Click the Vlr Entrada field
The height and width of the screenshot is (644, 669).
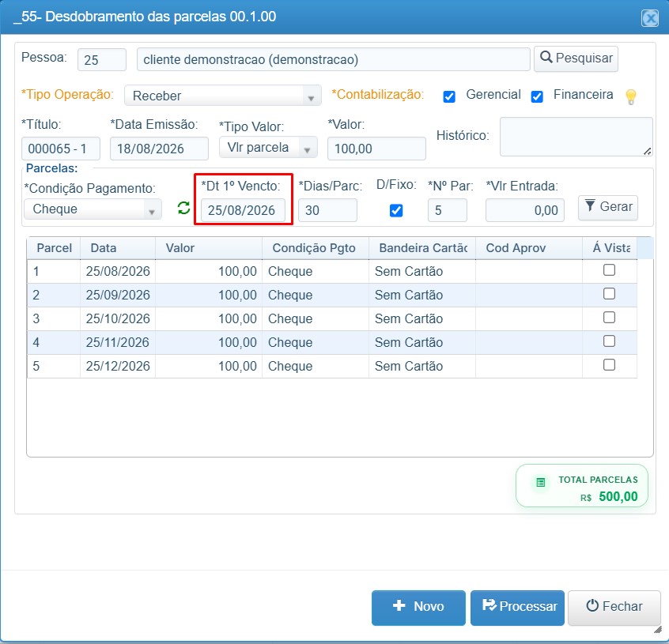coord(525,210)
